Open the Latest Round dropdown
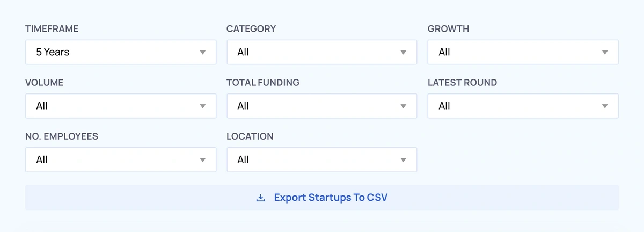Image resolution: width=644 pixels, height=232 pixels. (x=523, y=106)
